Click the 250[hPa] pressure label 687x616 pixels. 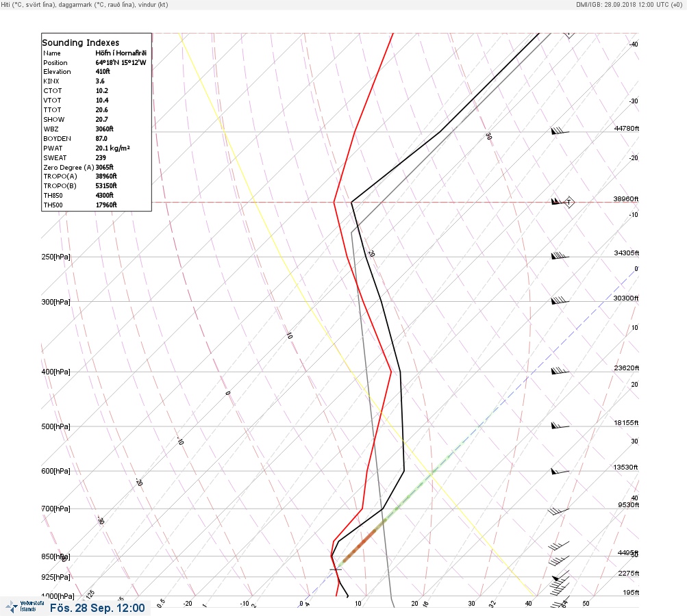(55, 257)
